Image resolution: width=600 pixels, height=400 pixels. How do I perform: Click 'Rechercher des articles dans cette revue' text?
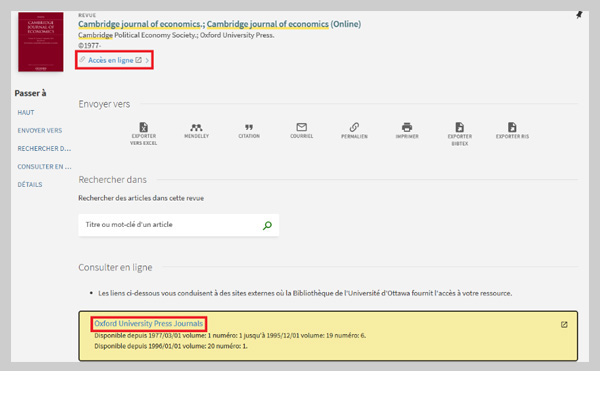(x=141, y=198)
